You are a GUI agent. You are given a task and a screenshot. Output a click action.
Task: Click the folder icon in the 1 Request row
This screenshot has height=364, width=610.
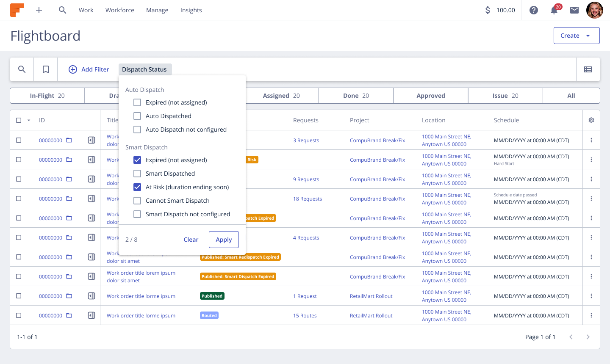click(x=69, y=296)
